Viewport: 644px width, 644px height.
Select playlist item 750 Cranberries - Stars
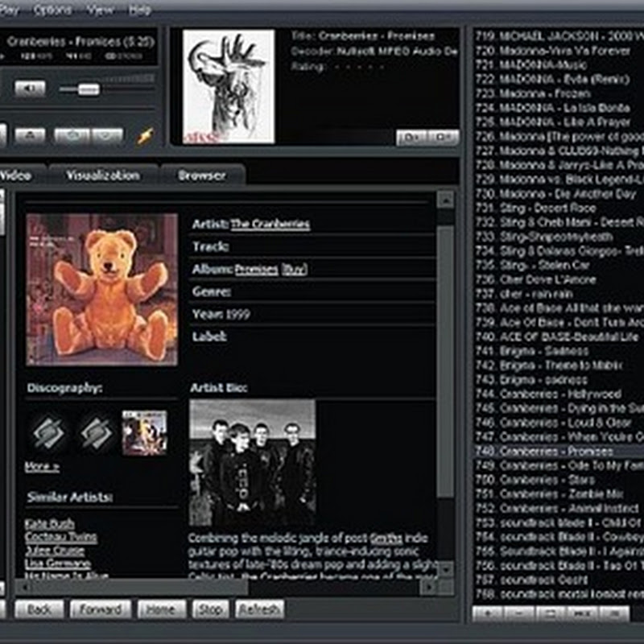pyautogui.click(x=559, y=480)
